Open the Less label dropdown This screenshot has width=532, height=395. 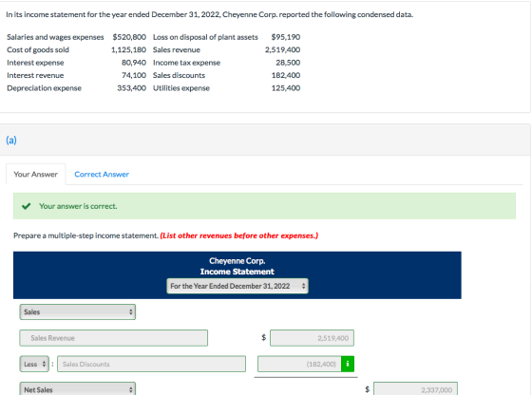tap(34, 364)
